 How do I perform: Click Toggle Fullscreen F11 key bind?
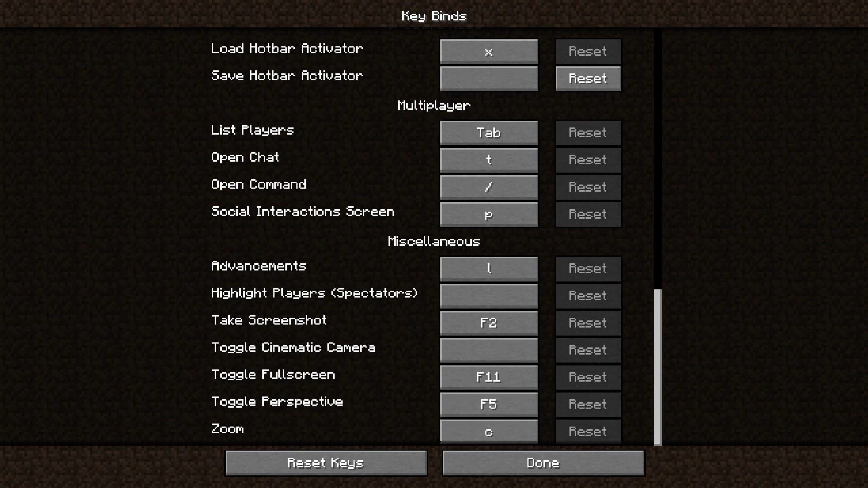coord(489,376)
